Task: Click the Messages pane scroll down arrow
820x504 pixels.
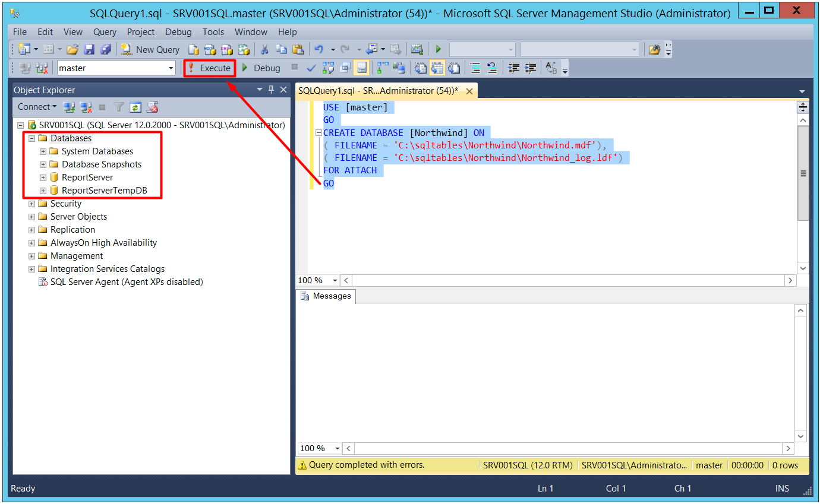Action: click(801, 436)
